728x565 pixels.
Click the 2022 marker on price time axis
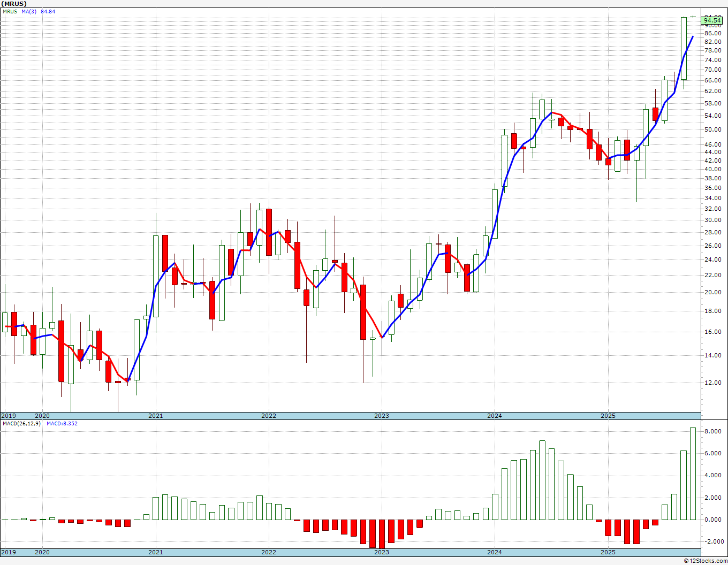click(269, 416)
